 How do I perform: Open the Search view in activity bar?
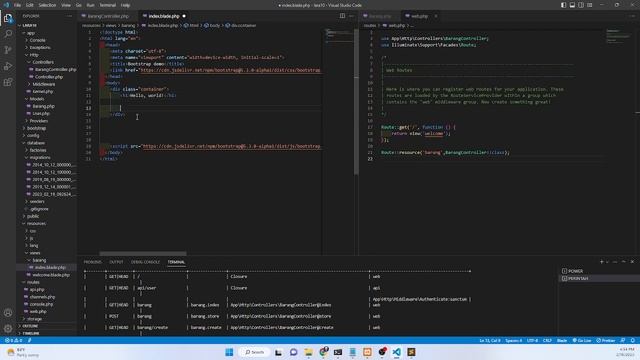pyautogui.click(x=8, y=34)
